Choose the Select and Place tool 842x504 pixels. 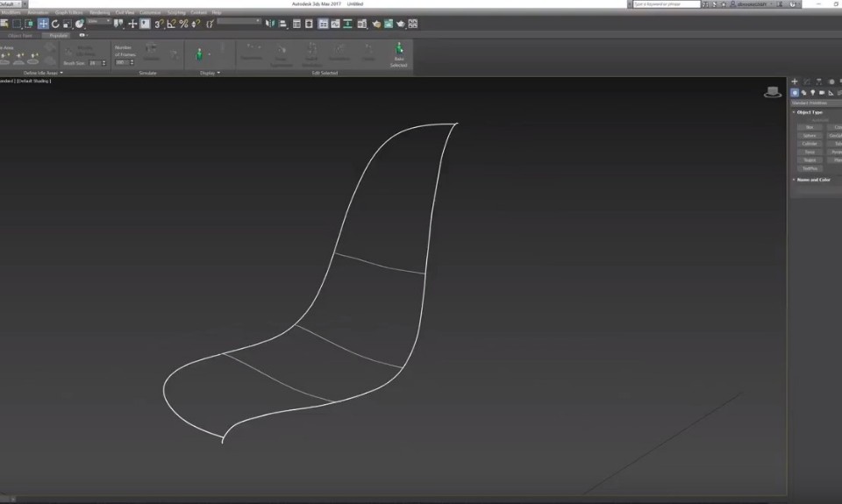point(80,24)
